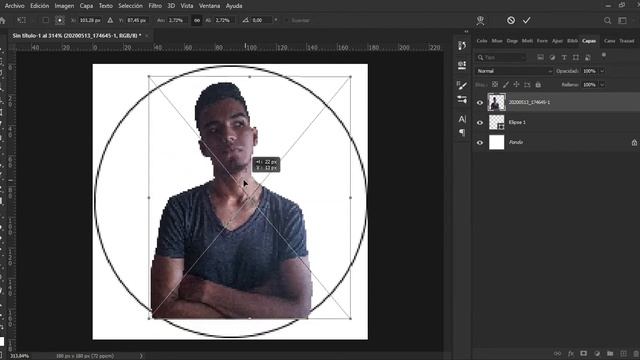Add a layer style with fx
Screen dimensions: 640x360
pos(570,353)
